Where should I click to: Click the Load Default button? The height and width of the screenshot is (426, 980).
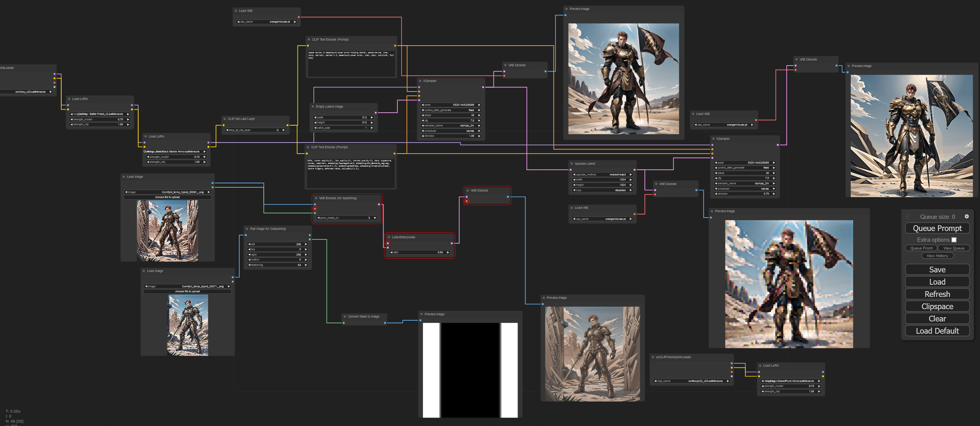tap(937, 331)
